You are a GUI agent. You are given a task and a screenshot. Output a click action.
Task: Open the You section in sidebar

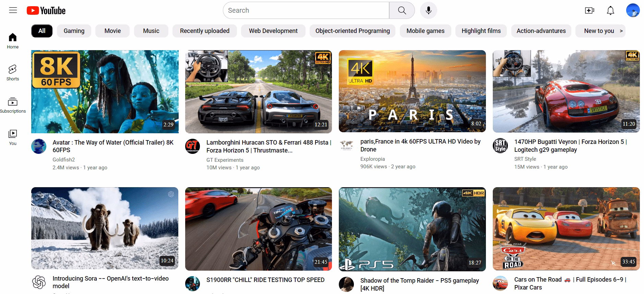(13, 137)
